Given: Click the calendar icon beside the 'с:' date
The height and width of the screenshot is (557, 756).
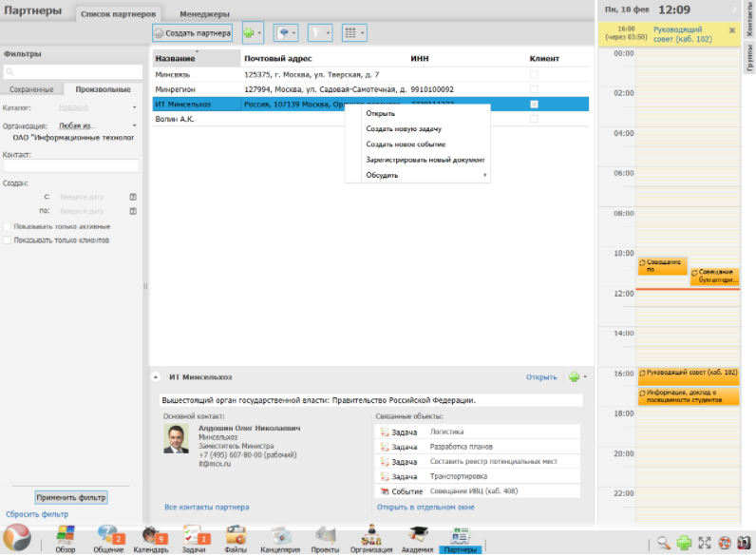Looking at the screenshot, I should pyautogui.click(x=133, y=197).
